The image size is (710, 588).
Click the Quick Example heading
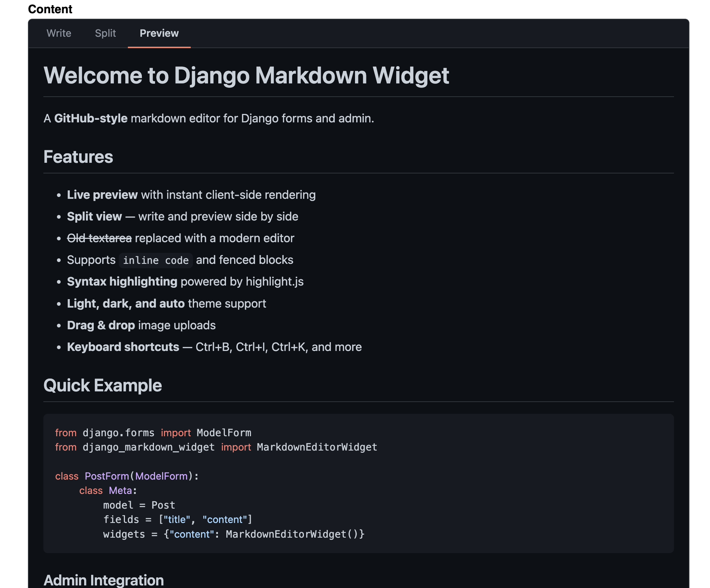tap(103, 386)
